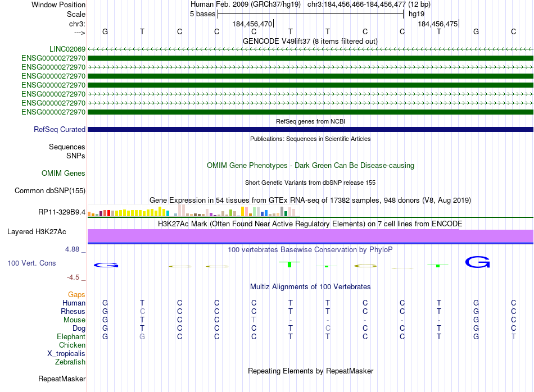Screen dimensions: 534x392
Task: Click the grey T in Elephant row
Action: [x=514, y=336]
